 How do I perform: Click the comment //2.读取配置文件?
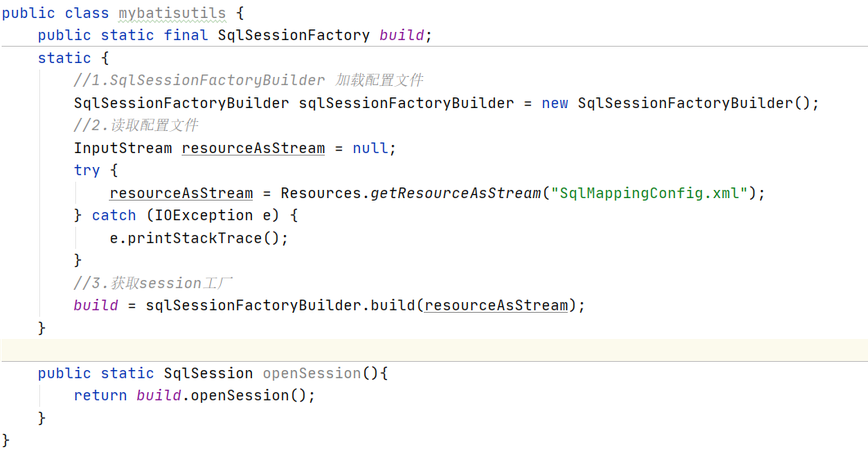(136, 125)
